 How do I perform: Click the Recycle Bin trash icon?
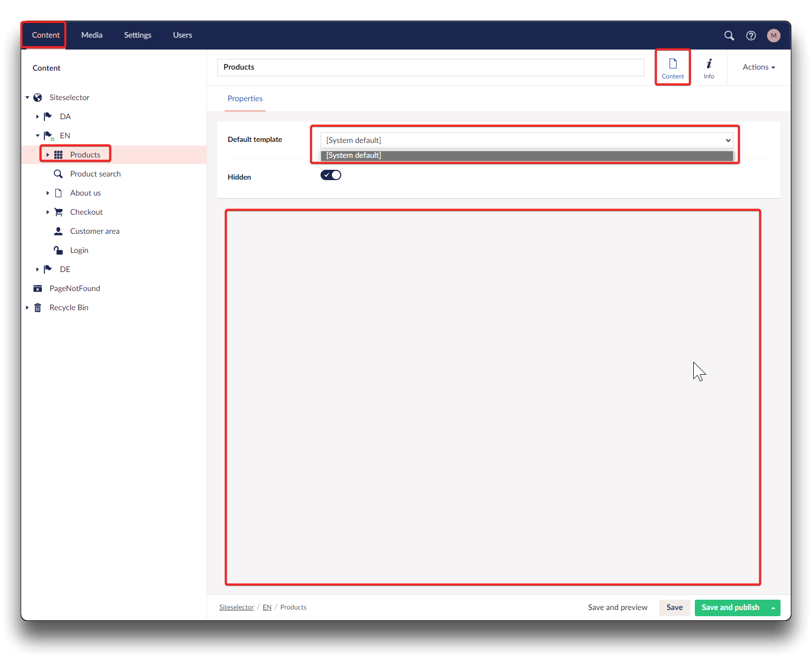click(38, 308)
